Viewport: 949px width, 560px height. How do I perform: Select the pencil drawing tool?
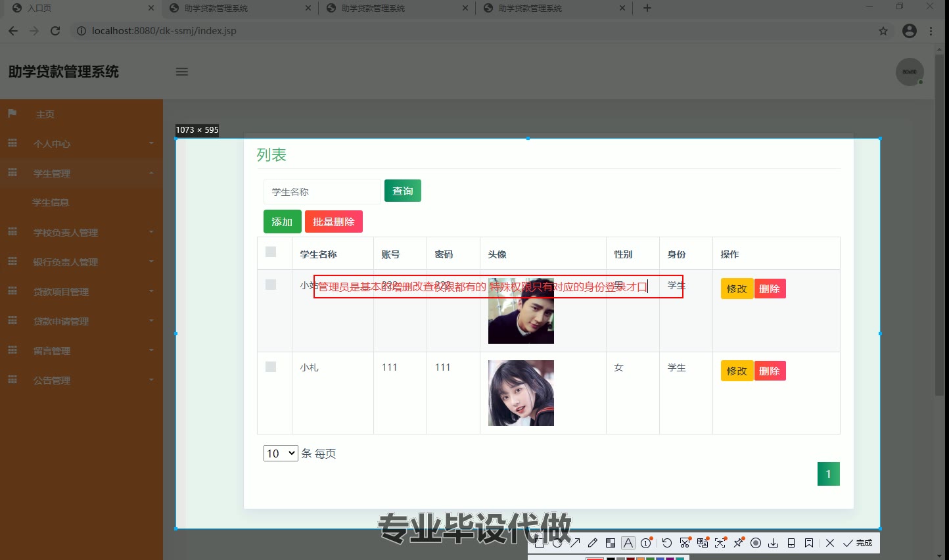click(593, 543)
